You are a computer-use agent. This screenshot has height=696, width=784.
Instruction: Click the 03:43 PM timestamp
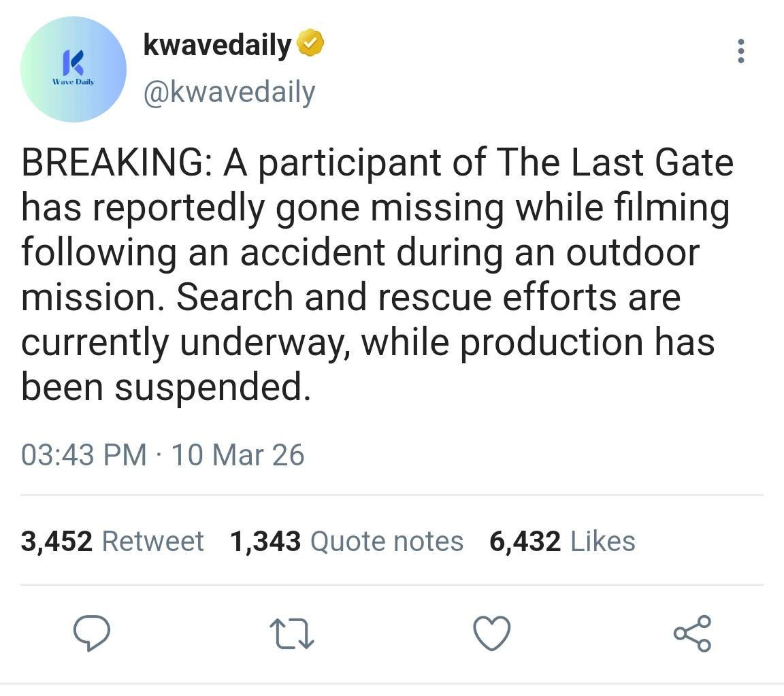[84, 455]
